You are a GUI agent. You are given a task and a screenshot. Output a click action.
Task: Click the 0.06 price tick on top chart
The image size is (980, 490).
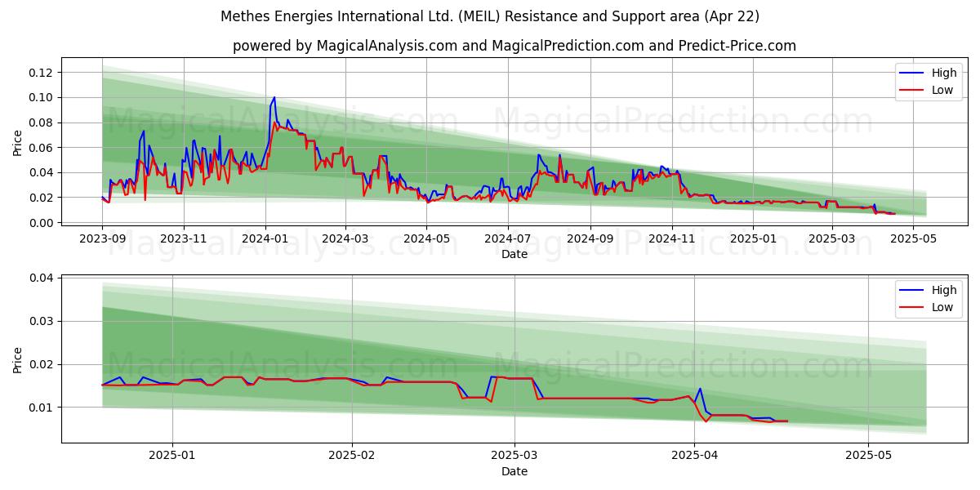(41, 148)
